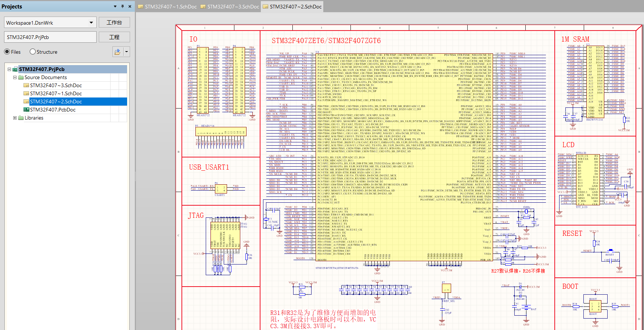Select the P5 HEAD1*16 header component
The width and height of the screenshot is (644, 330).
[x=221, y=132]
